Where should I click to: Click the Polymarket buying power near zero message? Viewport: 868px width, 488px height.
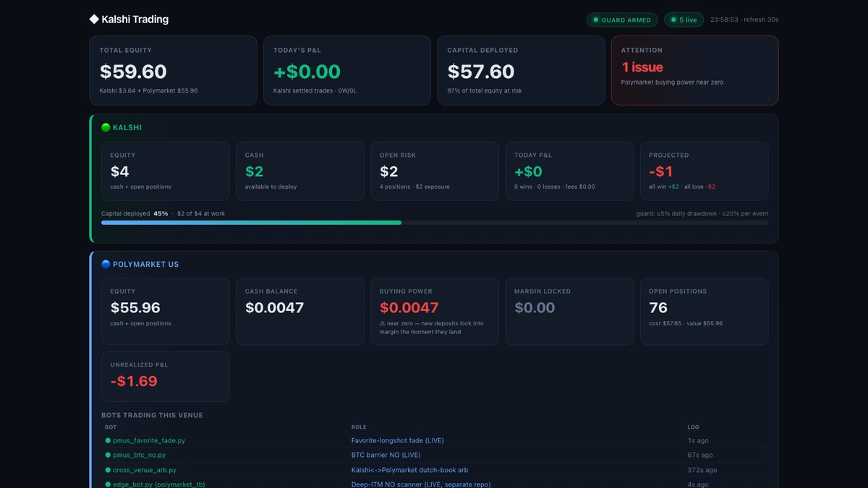pyautogui.click(x=672, y=82)
